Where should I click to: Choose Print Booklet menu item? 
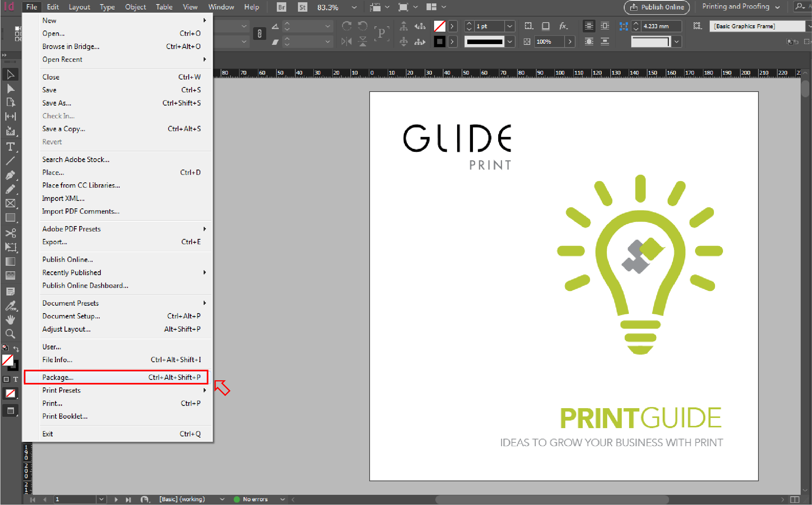[125, 416]
